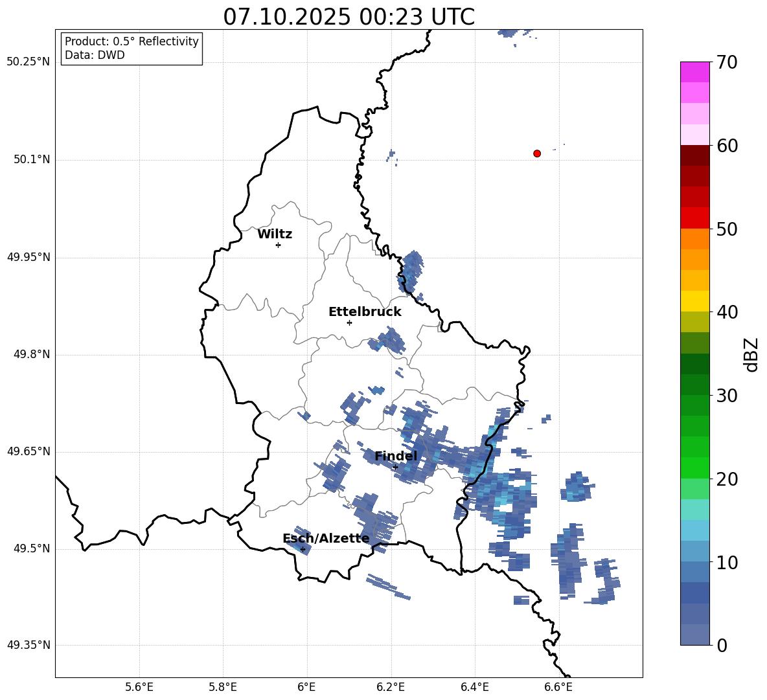Viewport: 767px width, 700px height.
Task: Click the 70 colorbar tick label
Action: [727, 63]
